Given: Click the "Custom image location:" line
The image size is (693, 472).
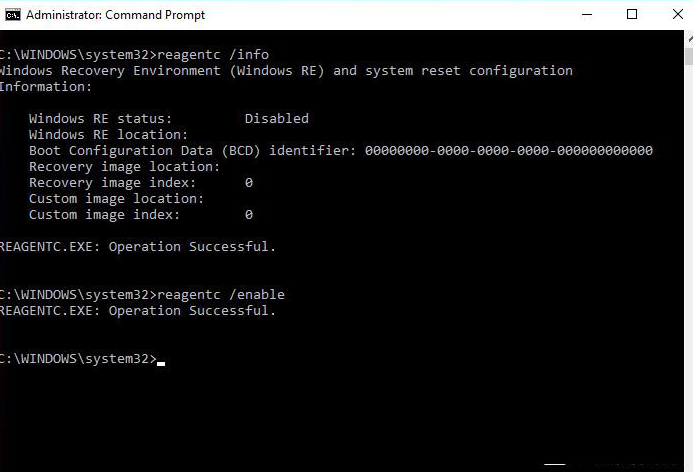Looking at the screenshot, I should pyautogui.click(x=116, y=198).
